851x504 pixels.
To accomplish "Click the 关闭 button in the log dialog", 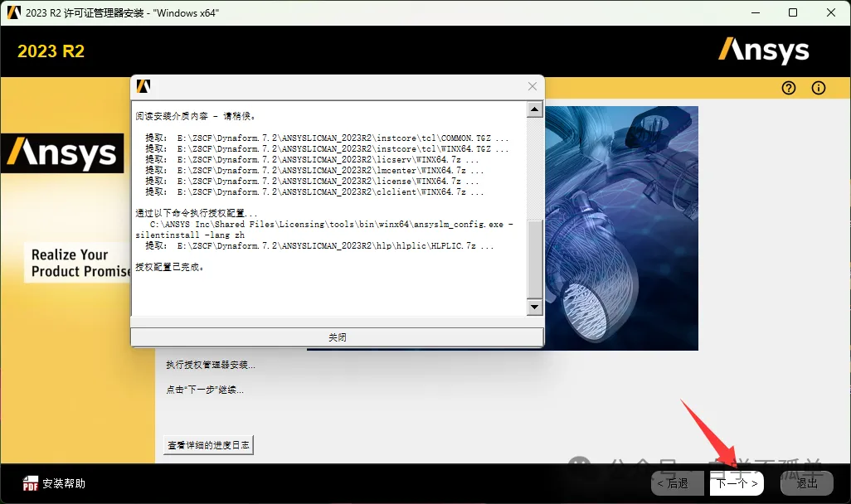I will pos(337,337).
